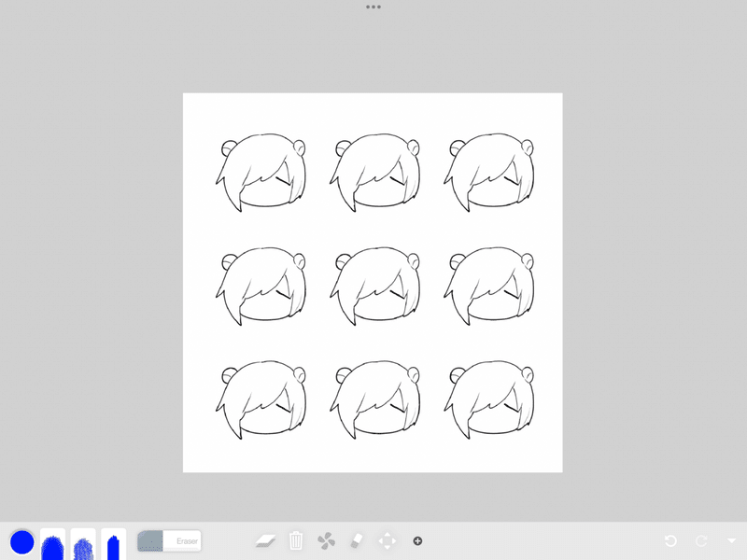Click the center chibi head drawing
This screenshot has width=747, height=560.
375,286
